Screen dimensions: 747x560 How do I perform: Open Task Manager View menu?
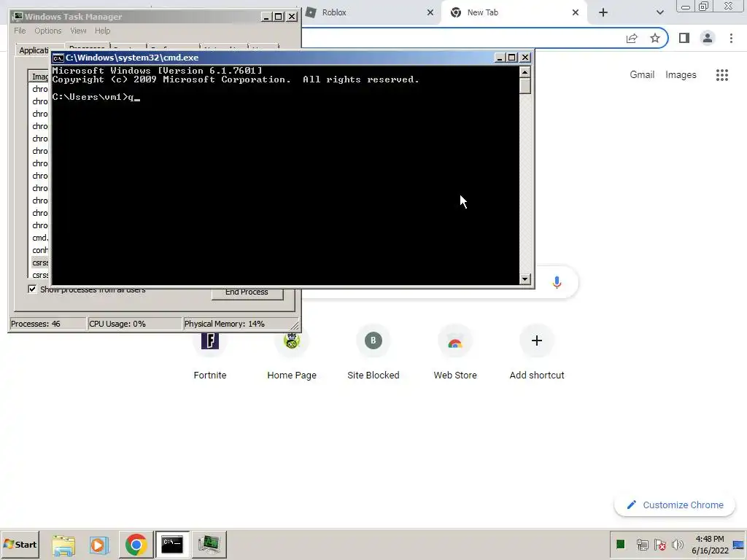pos(78,31)
